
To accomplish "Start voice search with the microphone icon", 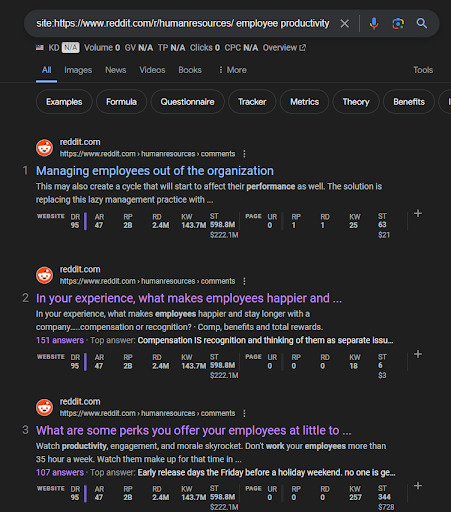I will [x=374, y=24].
